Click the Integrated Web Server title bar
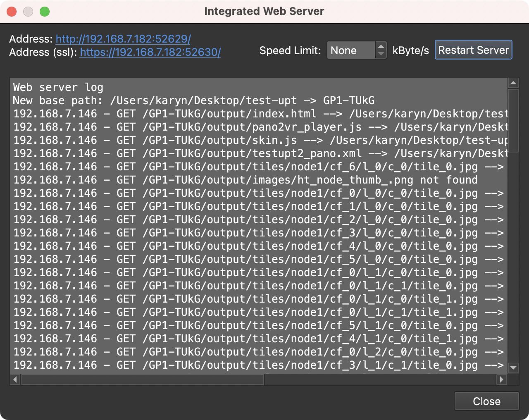The width and height of the screenshot is (529, 420). (264, 11)
